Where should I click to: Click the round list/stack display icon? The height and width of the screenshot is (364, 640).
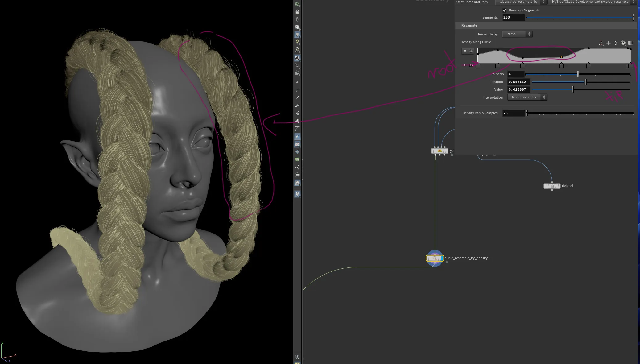(x=297, y=175)
